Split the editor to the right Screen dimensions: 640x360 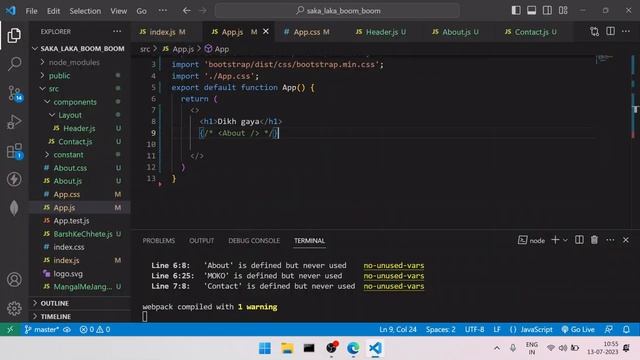point(610,31)
